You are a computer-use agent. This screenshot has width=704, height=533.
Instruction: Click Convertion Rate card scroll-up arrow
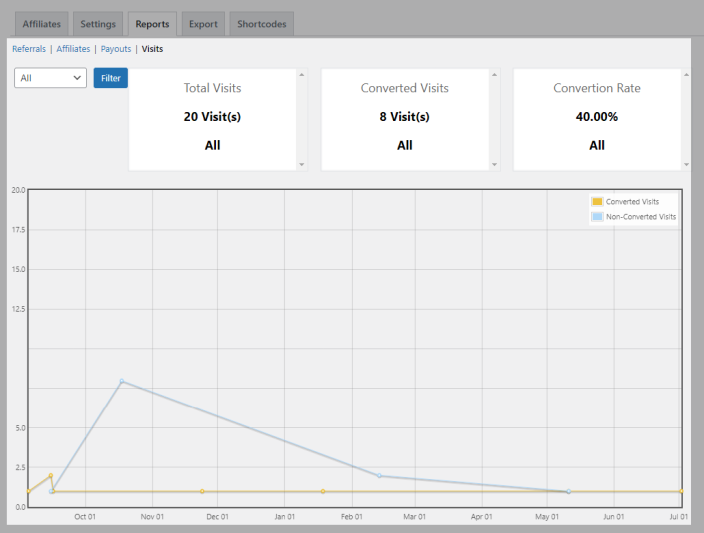(x=686, y=74)
